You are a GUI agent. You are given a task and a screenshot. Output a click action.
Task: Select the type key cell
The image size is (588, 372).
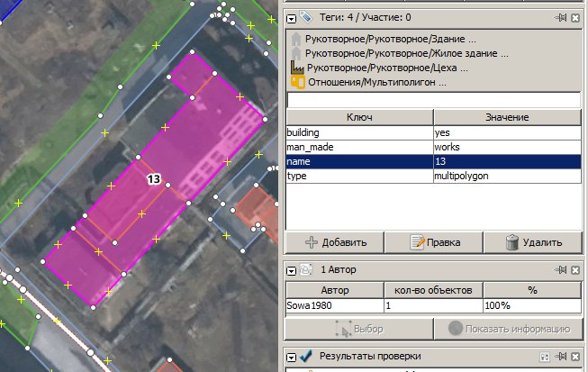359,176
